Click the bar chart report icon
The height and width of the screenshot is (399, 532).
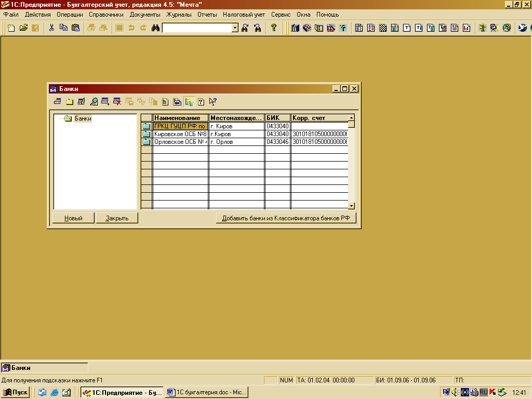[x=467, y=28]
